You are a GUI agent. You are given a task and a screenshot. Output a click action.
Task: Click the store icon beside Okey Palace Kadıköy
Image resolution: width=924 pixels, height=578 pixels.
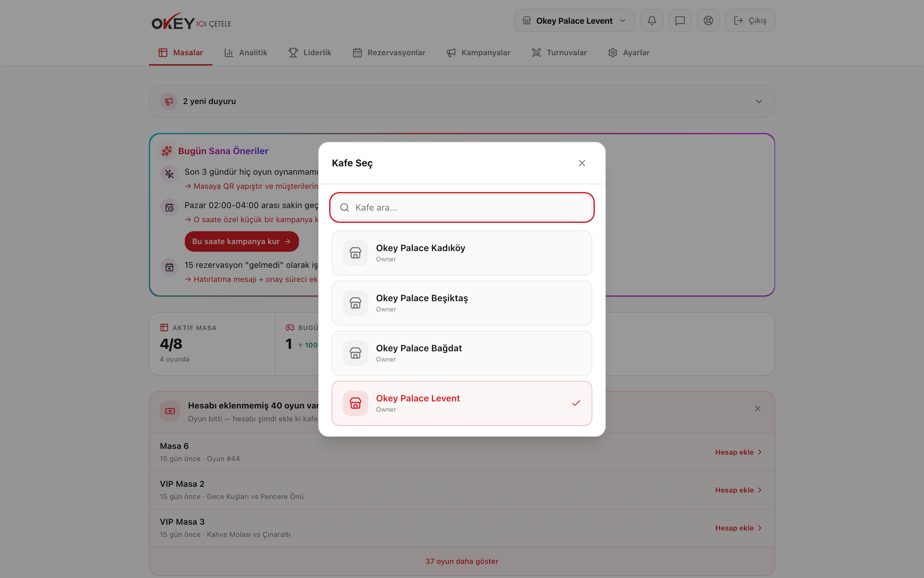(x=355, y=253)
